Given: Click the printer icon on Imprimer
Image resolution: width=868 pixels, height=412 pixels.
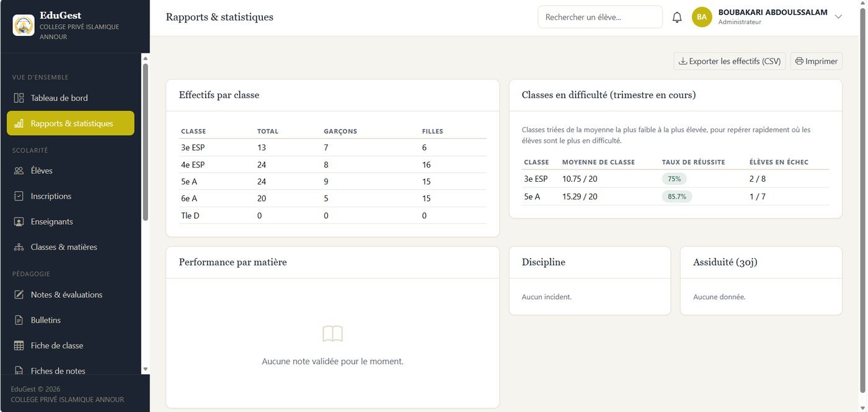Looking at the screenshot, I should pyautogui.click(x=799, y=61).
